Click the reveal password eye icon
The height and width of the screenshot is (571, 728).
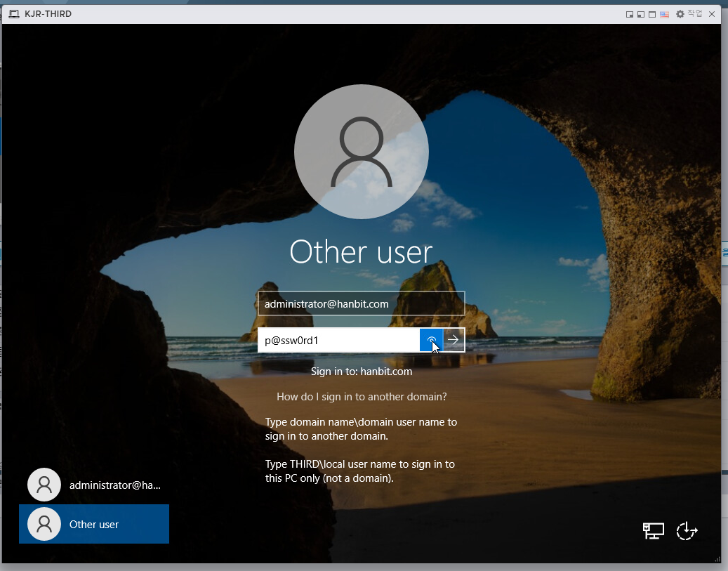(431, 341)
